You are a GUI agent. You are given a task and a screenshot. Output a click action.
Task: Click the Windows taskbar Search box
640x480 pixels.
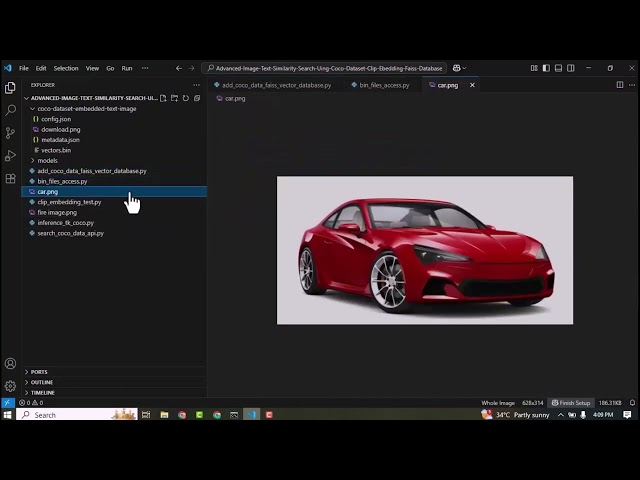pos(77,415)
